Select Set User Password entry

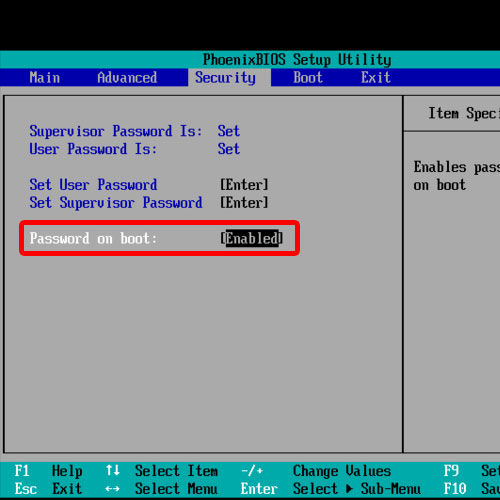pyautogui.click(x=93, y=185)
